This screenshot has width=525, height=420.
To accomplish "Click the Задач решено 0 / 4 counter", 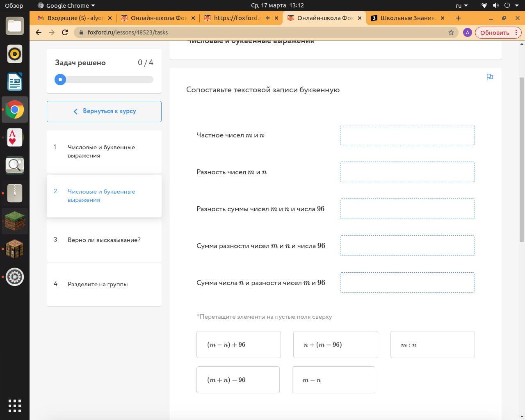I will (x=104, y=63).
